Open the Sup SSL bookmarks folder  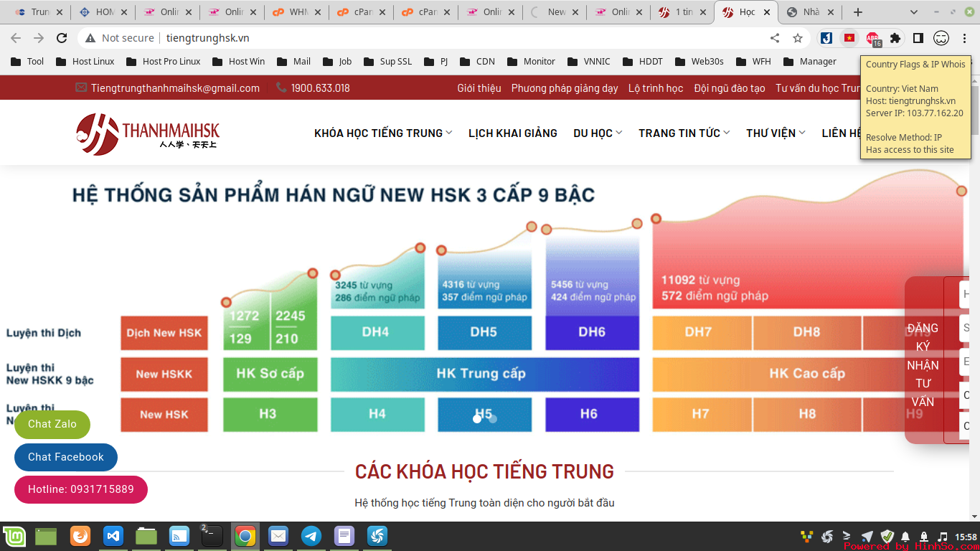(x=387, y=62)
